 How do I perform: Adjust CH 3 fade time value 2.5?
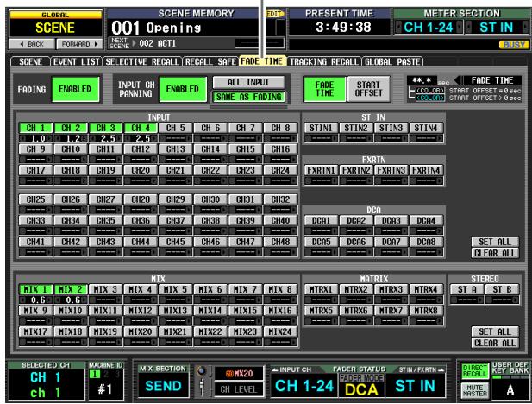pos(105,139)
